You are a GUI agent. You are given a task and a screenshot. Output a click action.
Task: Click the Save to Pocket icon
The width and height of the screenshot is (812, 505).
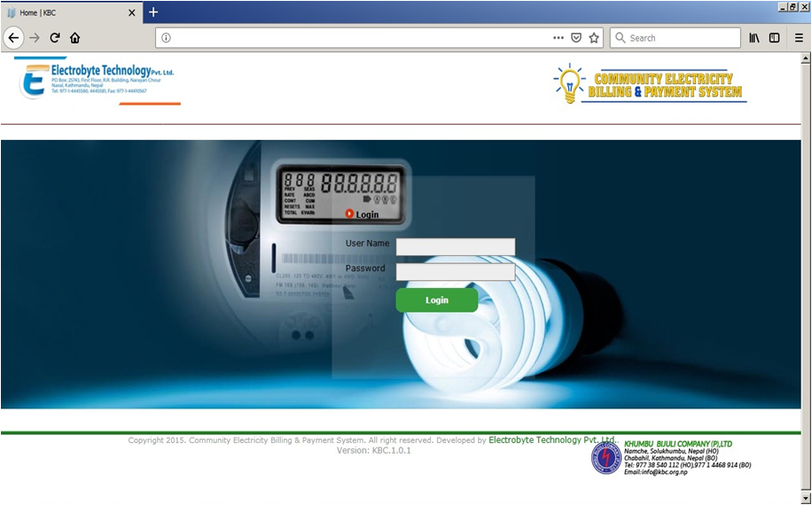(576, 38)
